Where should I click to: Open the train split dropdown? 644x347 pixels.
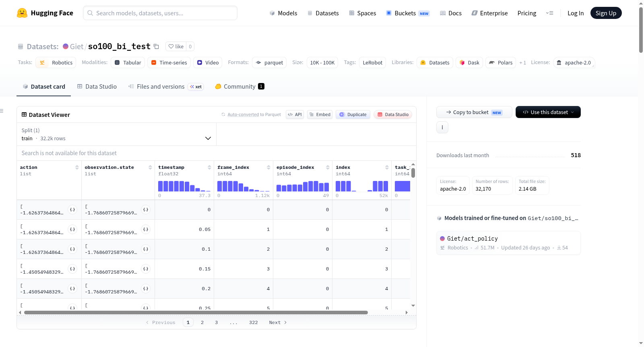coord(116,134)
